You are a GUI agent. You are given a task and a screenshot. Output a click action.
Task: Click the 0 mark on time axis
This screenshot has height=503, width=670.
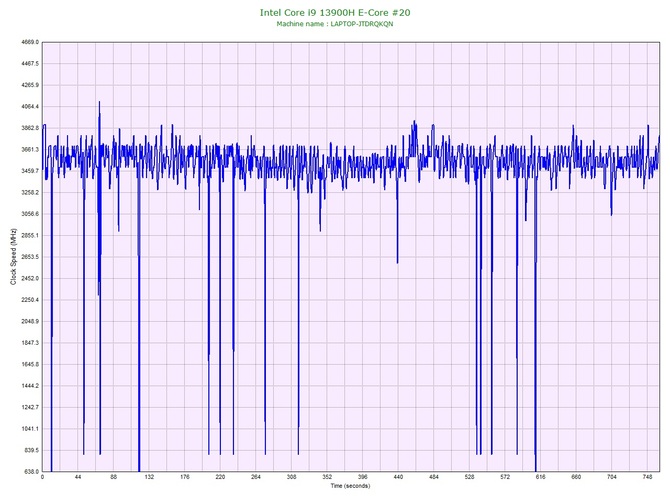(42, 478)
